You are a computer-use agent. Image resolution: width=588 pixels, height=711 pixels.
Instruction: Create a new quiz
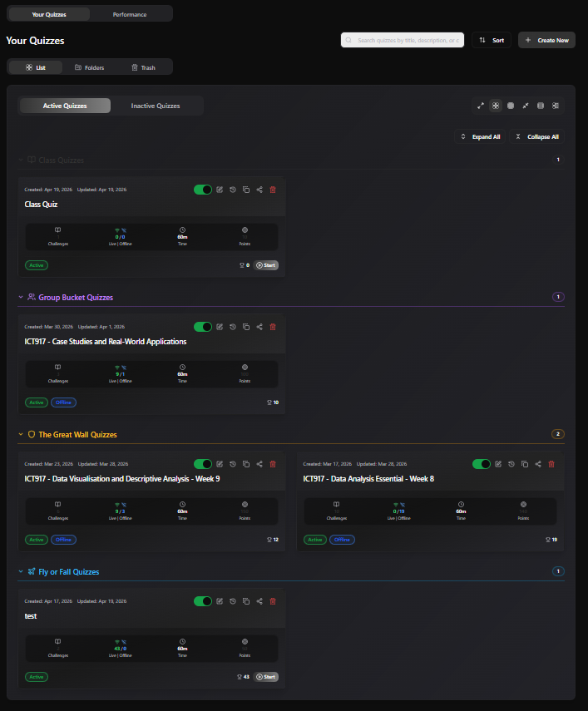[x=546, y=40]
